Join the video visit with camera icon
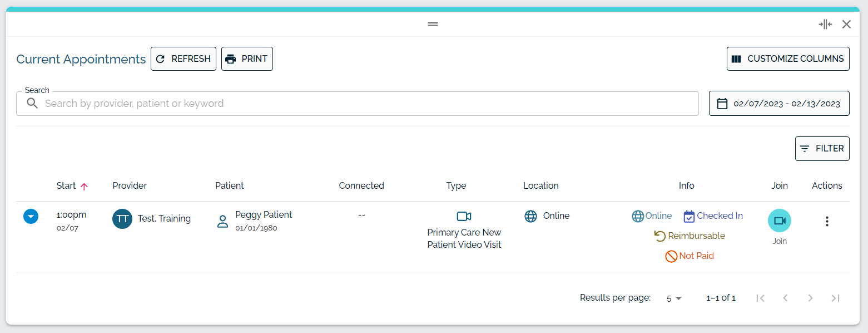868x333 pixels. tap(779, 221)
